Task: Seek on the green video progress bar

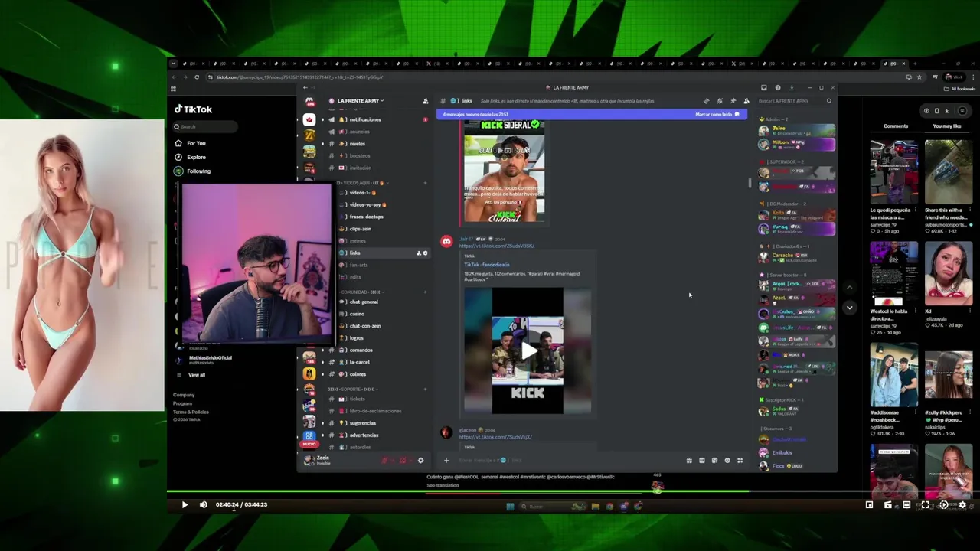Action: (458, 491)
